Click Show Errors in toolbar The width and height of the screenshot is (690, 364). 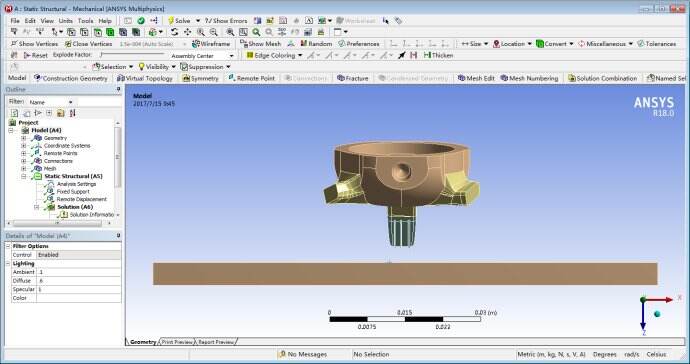226,21
